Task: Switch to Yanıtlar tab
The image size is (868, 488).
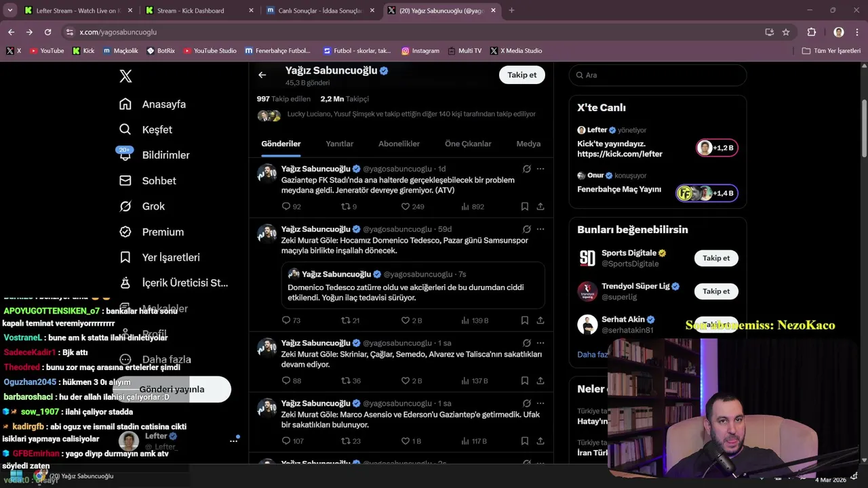Action: coord(339,144)
